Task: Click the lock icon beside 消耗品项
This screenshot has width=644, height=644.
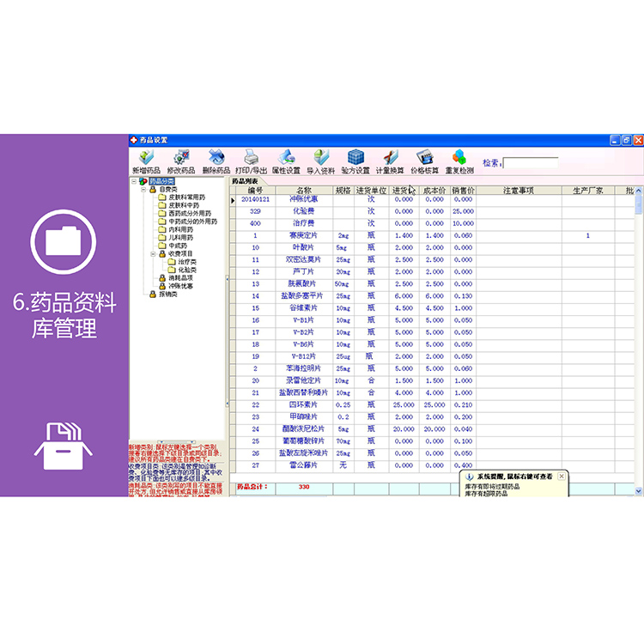Action: click(x=162, y=278)
